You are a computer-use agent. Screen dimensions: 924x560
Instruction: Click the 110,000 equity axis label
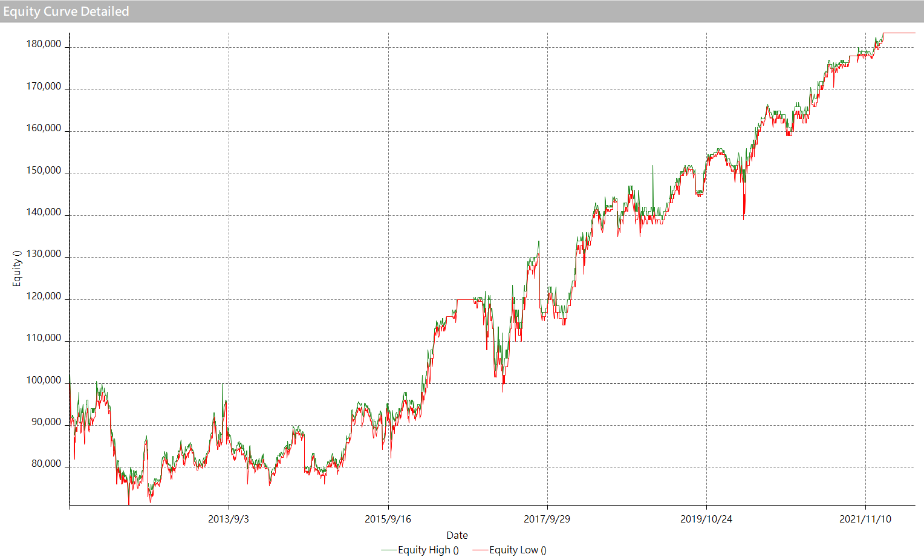click(44, 338)
